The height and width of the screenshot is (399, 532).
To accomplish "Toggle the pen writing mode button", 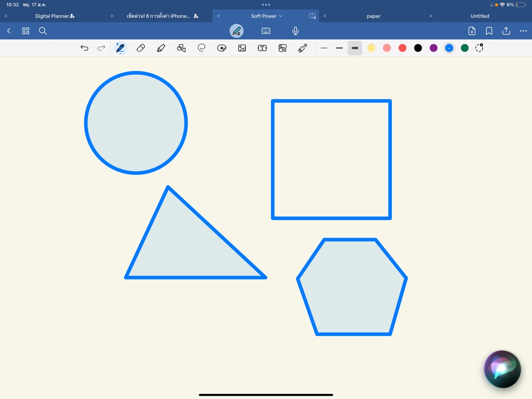I will [236, 31].
